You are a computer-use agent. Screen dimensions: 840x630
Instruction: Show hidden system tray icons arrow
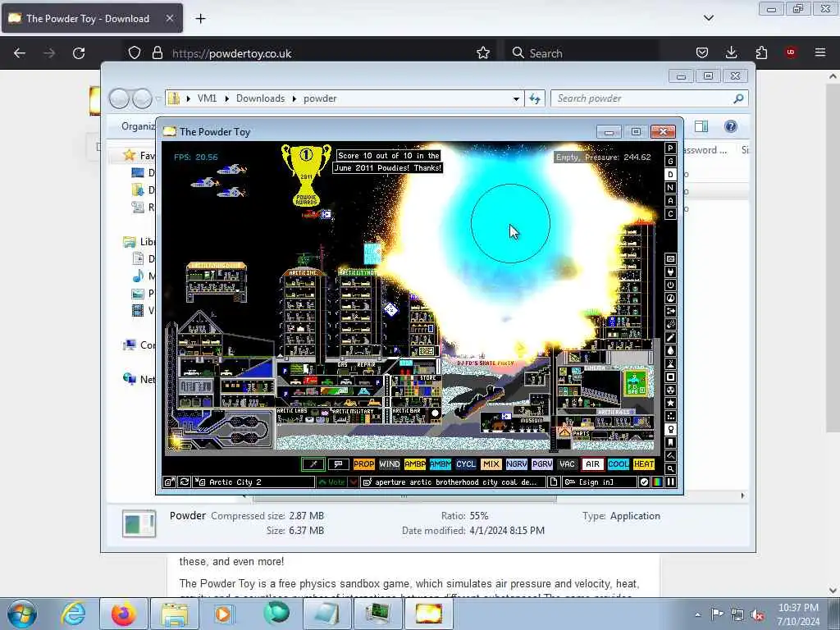click(697, 614)
